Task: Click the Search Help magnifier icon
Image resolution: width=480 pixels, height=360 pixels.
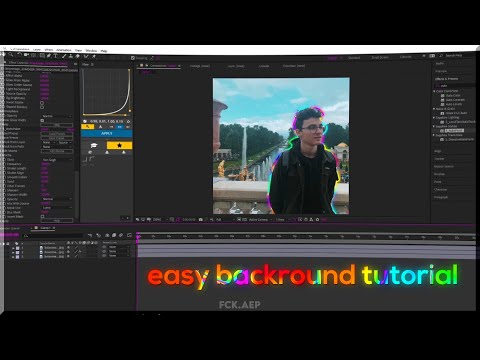Action: [x=441, y=55]
